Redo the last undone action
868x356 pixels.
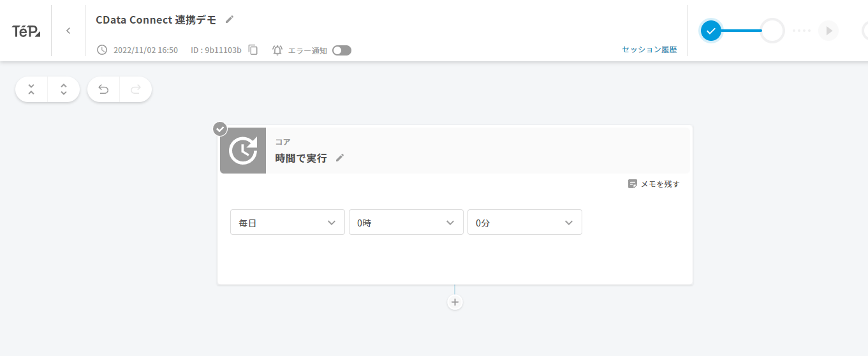[x=135, y=89]
